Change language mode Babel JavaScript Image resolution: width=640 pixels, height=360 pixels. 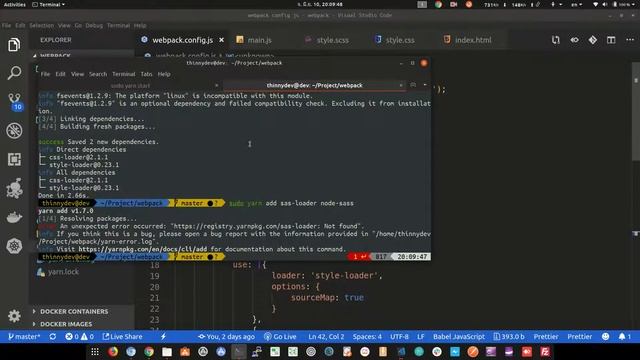(459, 337)
